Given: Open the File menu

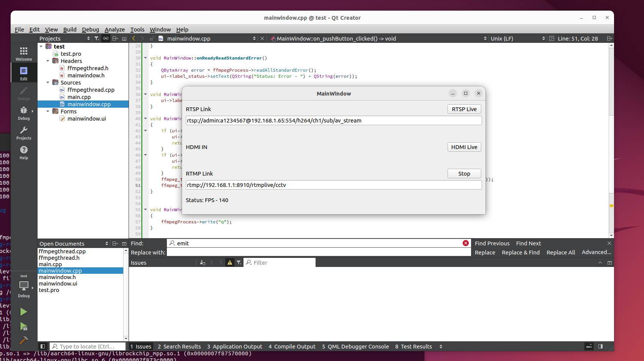Looking at the screenshot, I should (19, 29).
